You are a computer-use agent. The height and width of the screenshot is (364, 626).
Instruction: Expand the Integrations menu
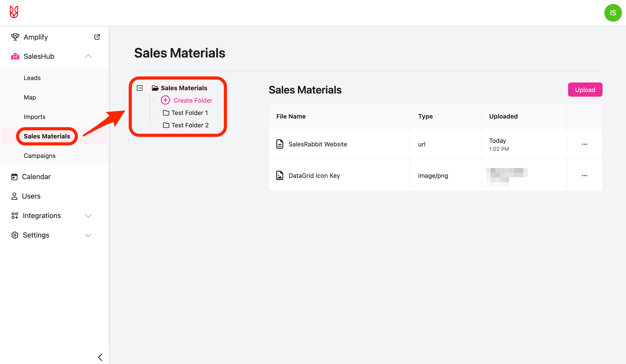click(x=88, y=216)
